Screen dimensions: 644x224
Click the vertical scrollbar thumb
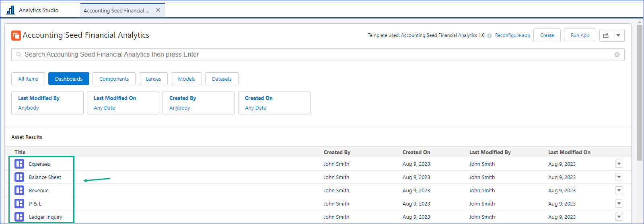pos(640,92)
